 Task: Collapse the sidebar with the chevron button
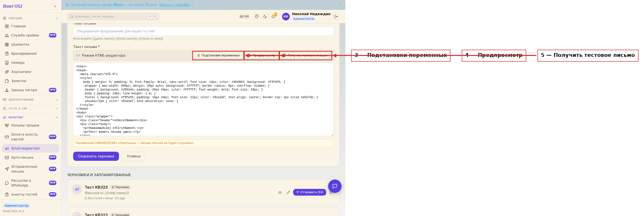[55, 6]
